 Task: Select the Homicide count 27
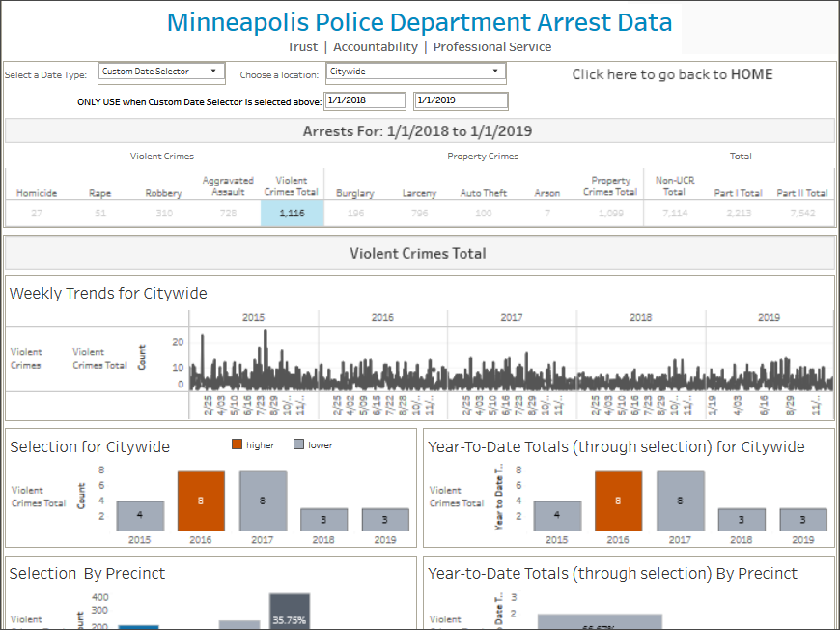pyautogui.click(x=37, y=213)
